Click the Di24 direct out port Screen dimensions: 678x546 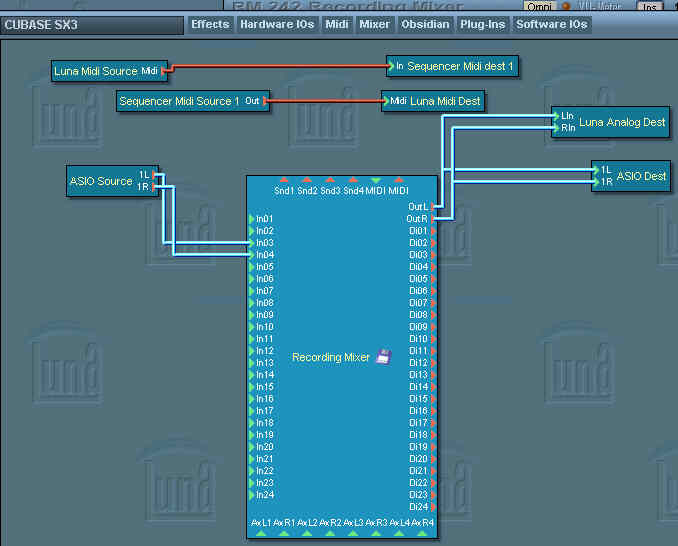coord(433,507)
